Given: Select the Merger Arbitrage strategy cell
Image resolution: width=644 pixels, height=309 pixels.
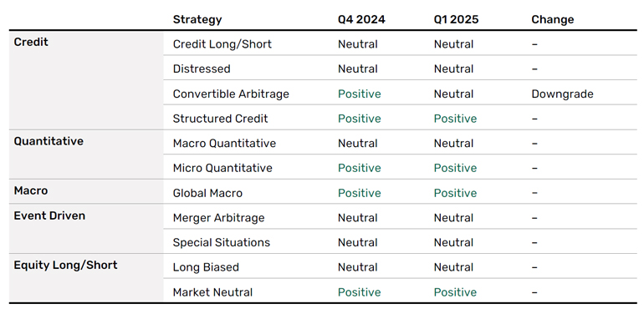Looking at the screenshot, I should coord(218,218).
